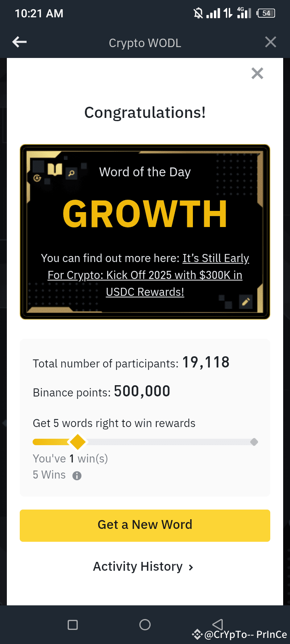Expand Activity History chevron arrow
The image size is (290, 644).
coord(191,568)
